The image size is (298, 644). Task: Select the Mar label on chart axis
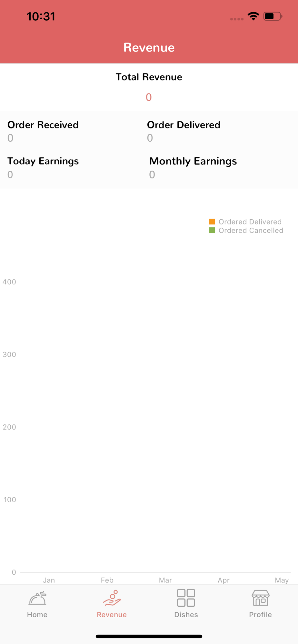tap(165, 580)
